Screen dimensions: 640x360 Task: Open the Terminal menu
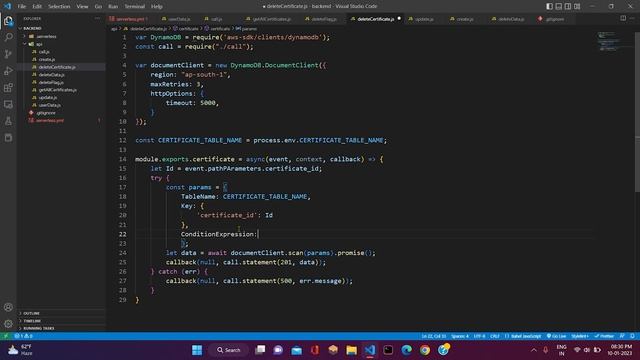[134, 6]
